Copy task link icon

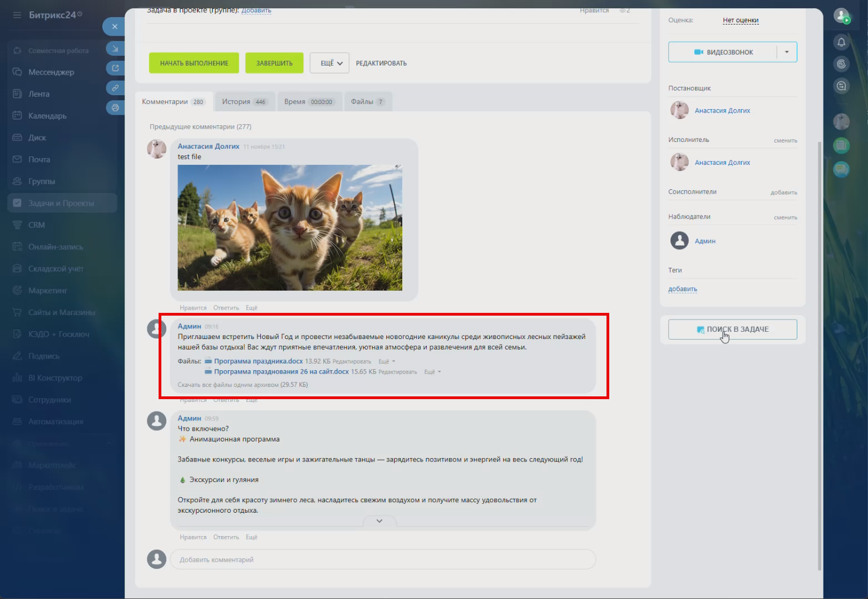click(115, 88)
